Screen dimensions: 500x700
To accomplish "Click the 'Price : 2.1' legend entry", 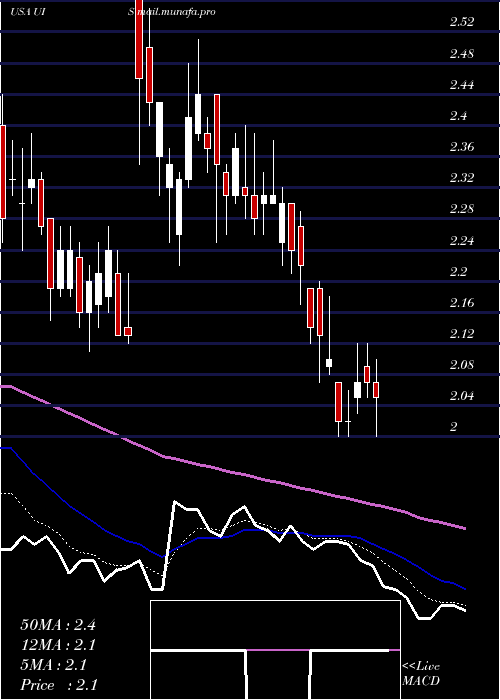I will pyautogui.click(x=59, y=685).
